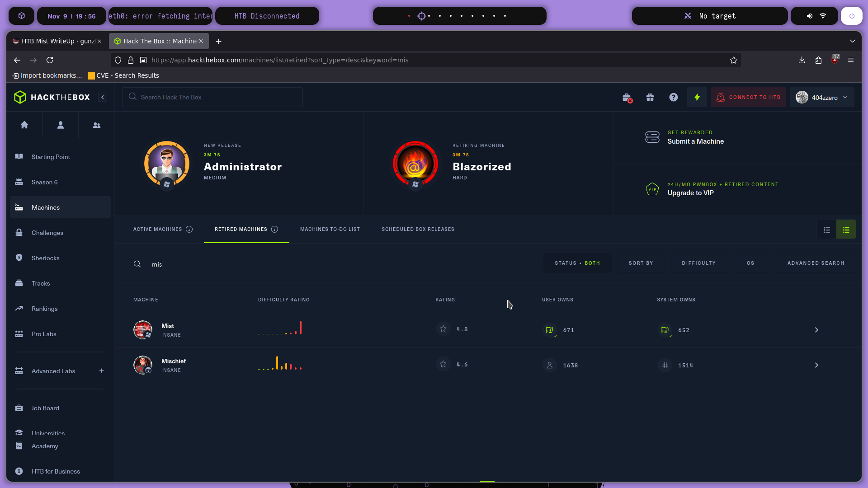
Task: Open HTB for Business
Action: [60, 471]
